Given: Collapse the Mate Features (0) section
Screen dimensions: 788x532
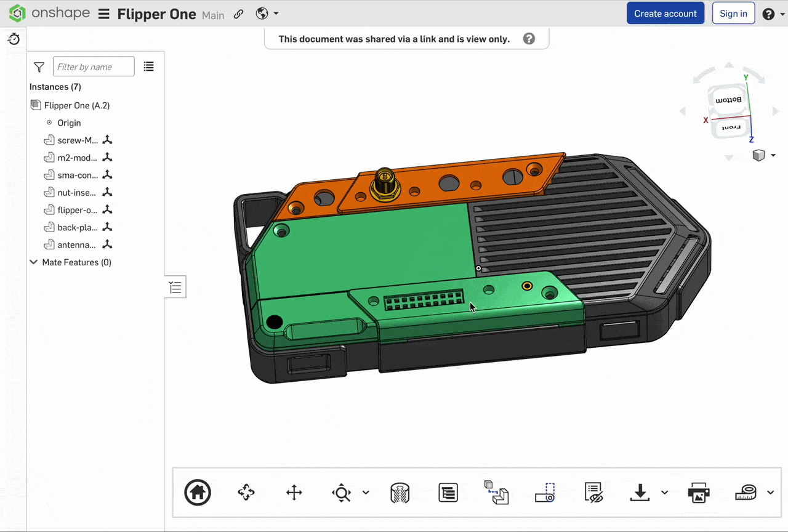Looking at the screenshot, I should pos(33,262).
